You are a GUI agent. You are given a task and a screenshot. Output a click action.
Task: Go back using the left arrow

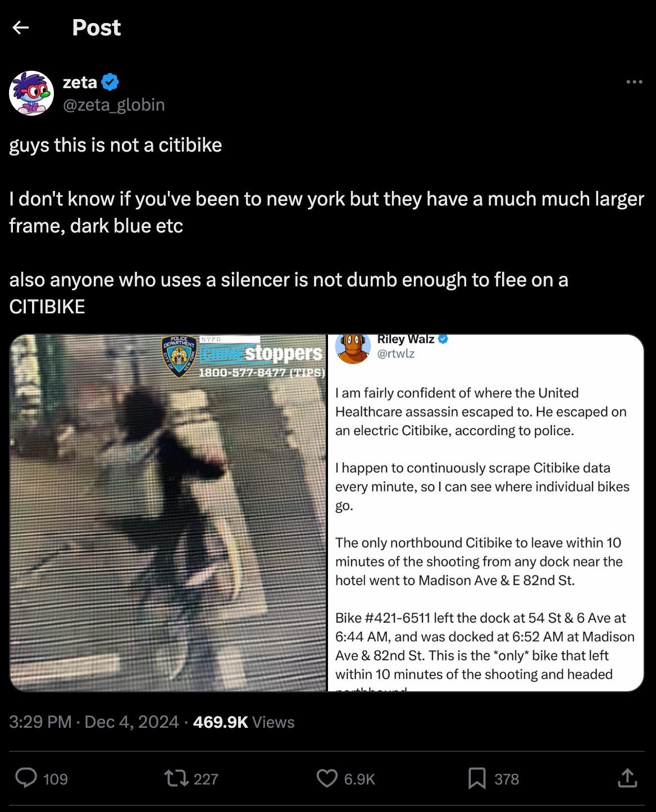[x=21, y=28]
